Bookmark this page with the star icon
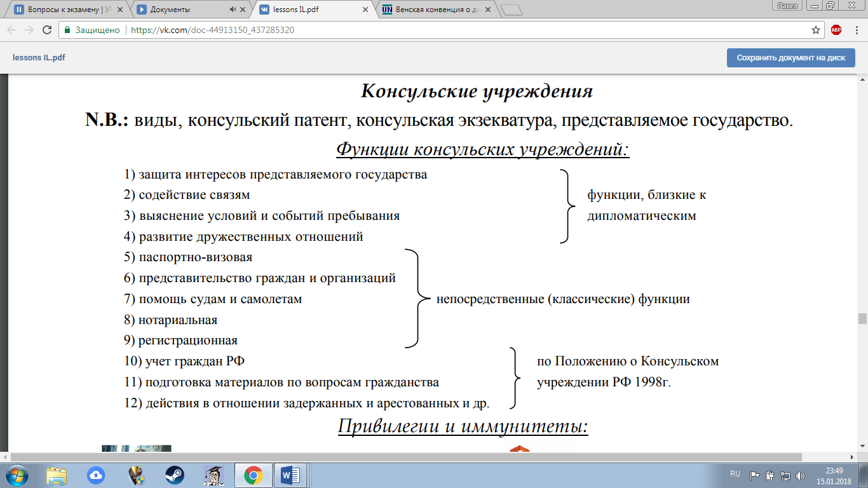 [816, 30]
